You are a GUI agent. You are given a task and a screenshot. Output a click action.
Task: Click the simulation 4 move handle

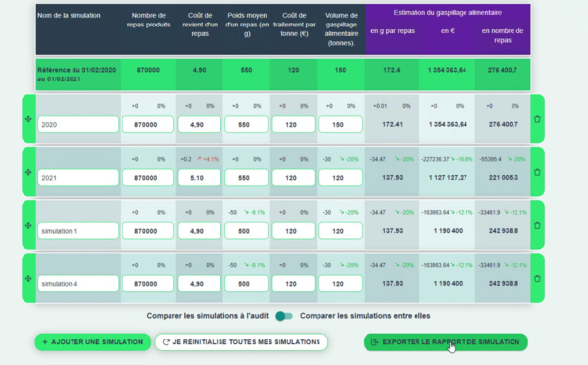28,279
